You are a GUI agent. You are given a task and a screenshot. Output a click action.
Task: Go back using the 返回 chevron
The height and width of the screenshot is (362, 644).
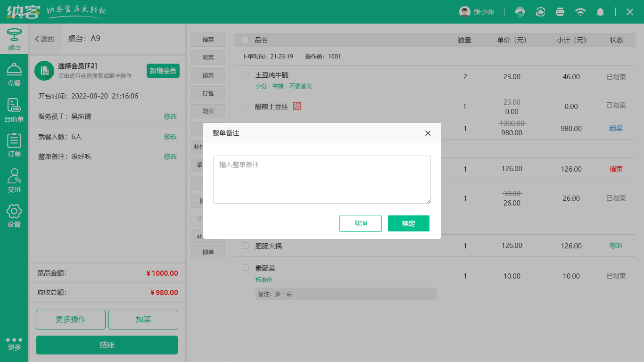pyautogui.click(x=45, y=39)
